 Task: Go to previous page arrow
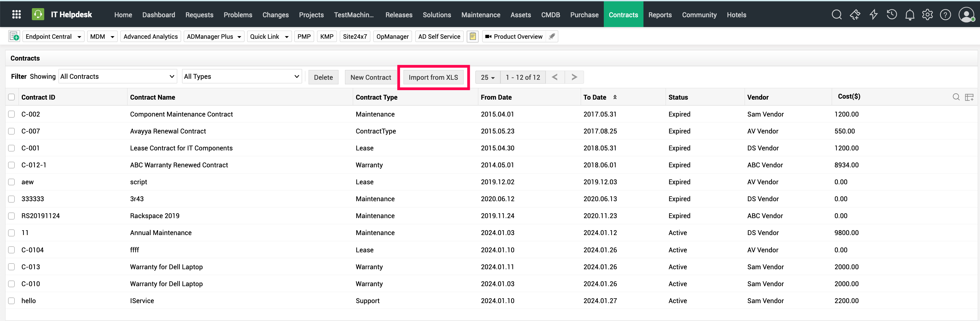point(555,77)
